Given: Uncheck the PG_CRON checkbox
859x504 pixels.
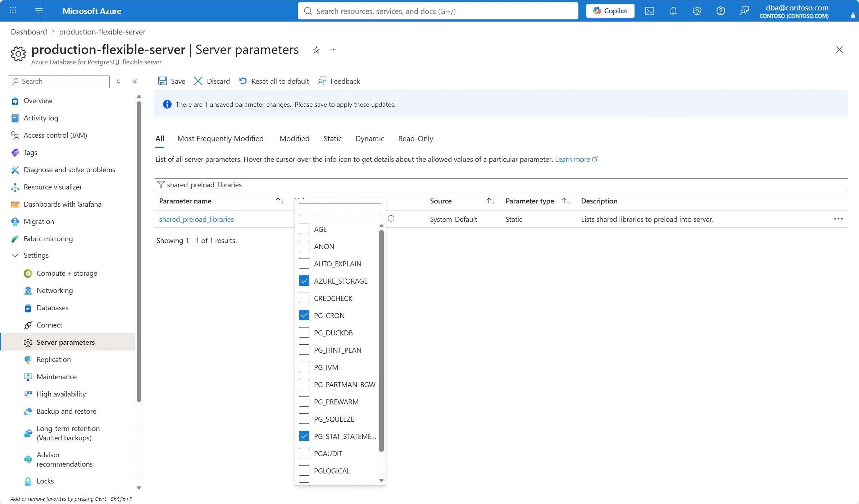Looking at the screenshot, I should tap(304, 315).
